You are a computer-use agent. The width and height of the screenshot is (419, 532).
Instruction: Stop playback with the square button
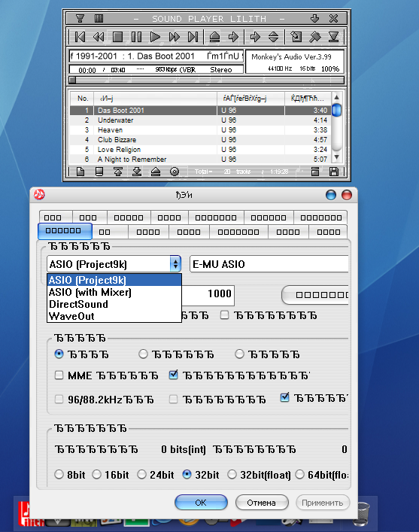pyautogui.click(x=117, y=37)
